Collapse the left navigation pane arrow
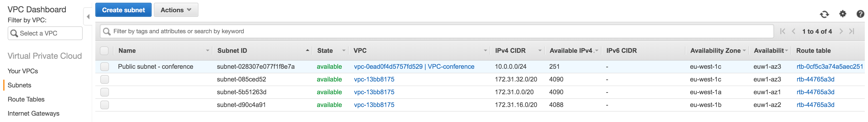The width and height of the screenshot is (868, 122). 88,17
